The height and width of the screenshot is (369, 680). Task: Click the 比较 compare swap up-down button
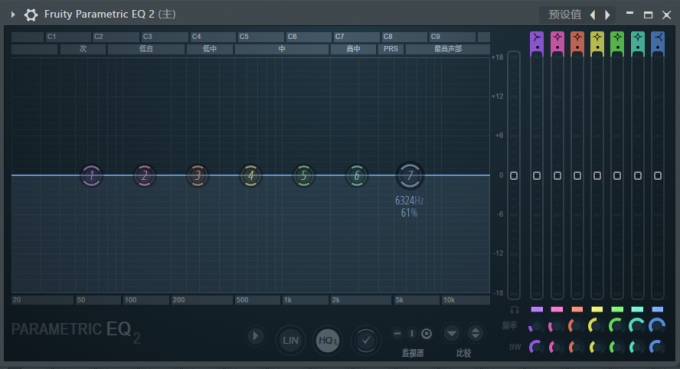[x=475, y=333]
